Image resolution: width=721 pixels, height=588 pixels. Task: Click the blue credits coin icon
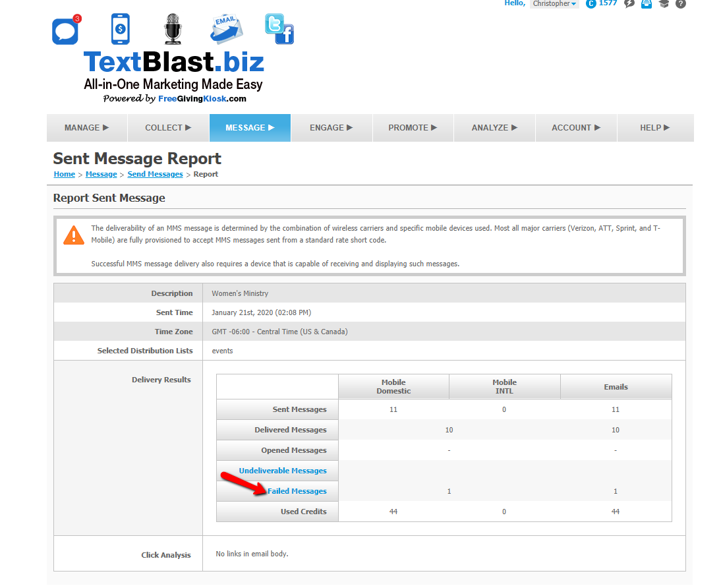pyautogui.click(x=591, y=4)
